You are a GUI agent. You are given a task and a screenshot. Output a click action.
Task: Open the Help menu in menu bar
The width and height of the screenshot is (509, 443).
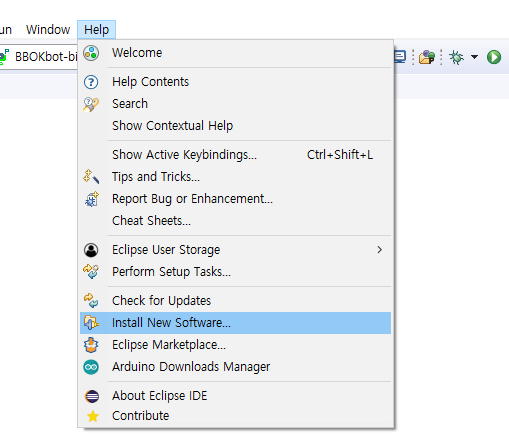click(x=96, y=30)
